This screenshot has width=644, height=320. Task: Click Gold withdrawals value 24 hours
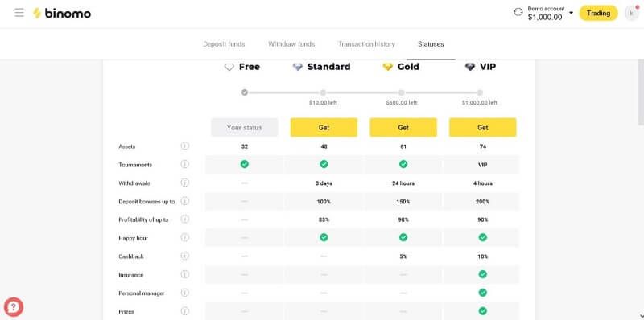[x=403, y=183]
